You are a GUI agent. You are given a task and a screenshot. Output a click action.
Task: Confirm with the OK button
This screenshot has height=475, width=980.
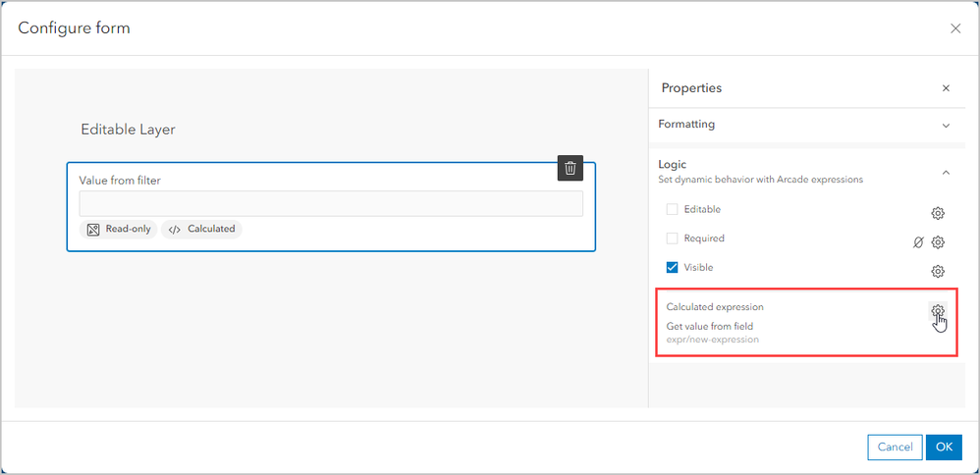pyautogui.click(x=944, y=447)
